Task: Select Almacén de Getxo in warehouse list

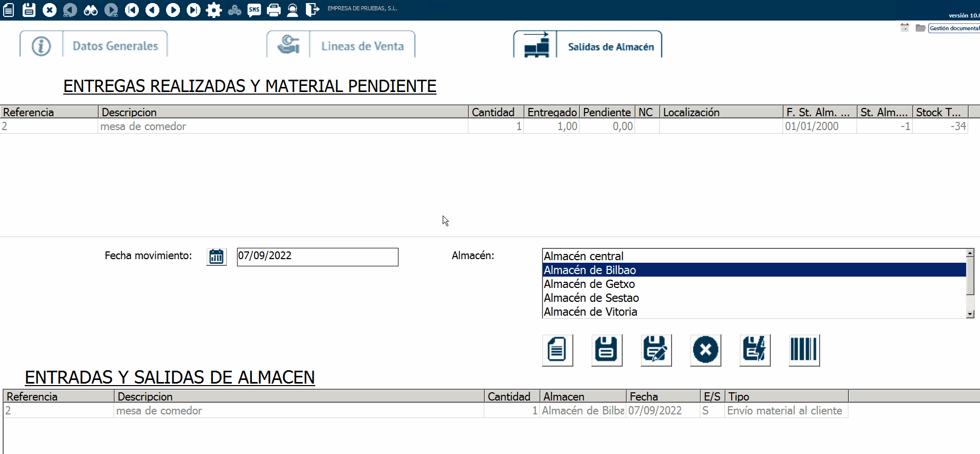Action: pyautogui.click(x=589, y=284)
